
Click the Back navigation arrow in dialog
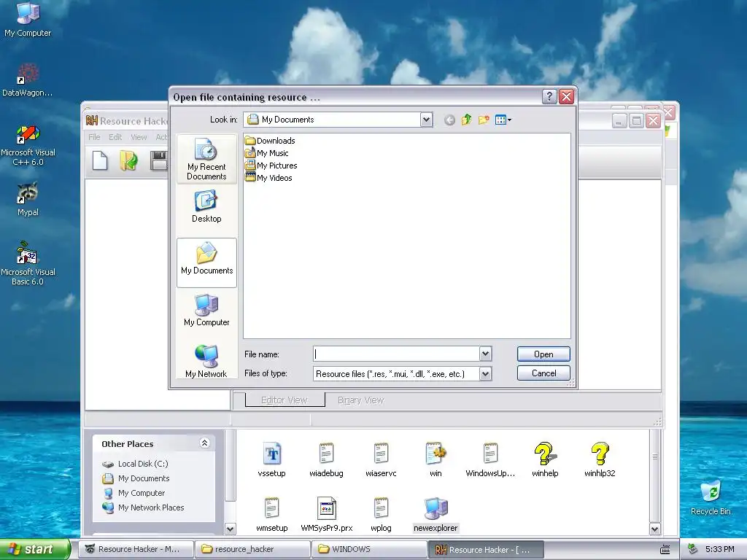(x=449, y=120)
